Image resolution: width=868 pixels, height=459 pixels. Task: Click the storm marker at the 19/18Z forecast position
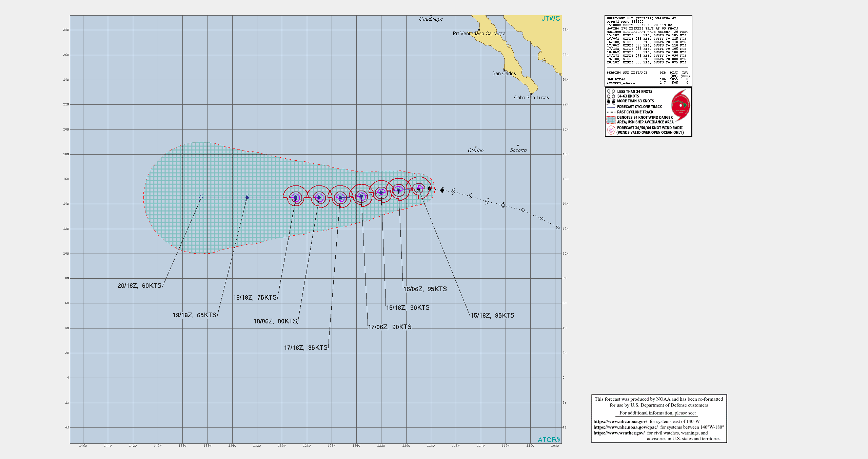[x=247, y=198]
